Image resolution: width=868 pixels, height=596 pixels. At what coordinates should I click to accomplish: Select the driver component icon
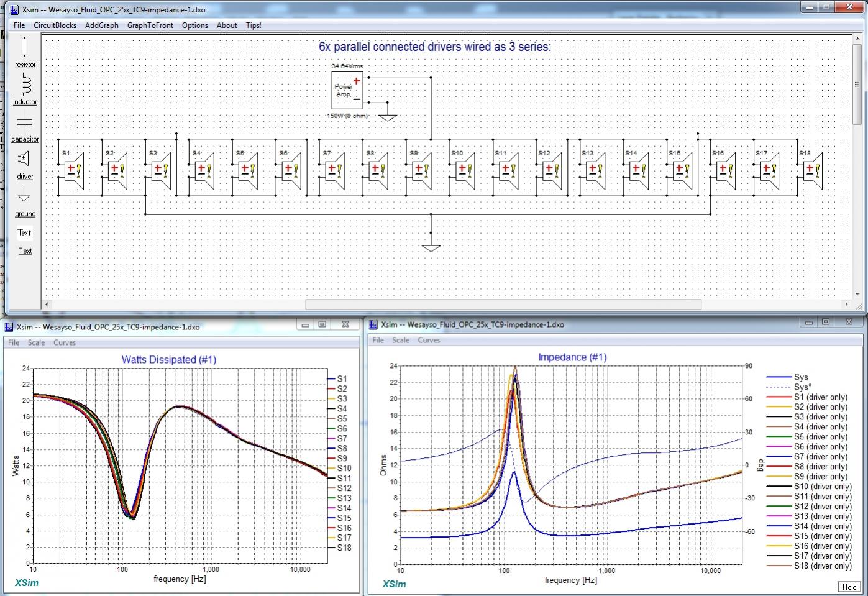tap(24, 158)
